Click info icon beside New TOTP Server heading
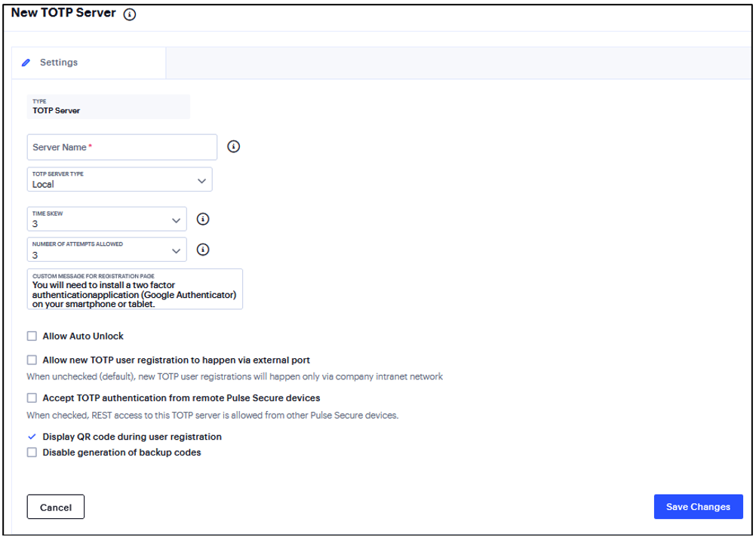 coord(130,14)
